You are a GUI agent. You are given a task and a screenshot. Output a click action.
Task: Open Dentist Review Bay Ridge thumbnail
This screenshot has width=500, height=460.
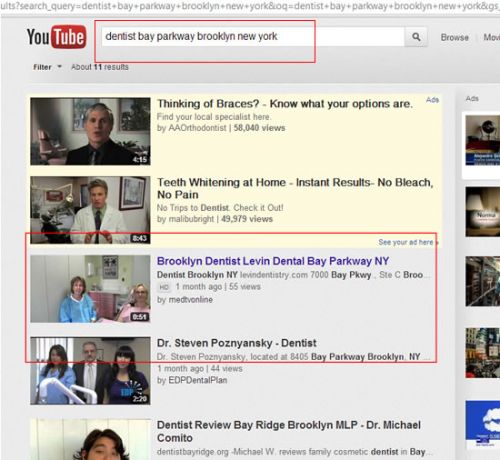(x=90, y=439)
